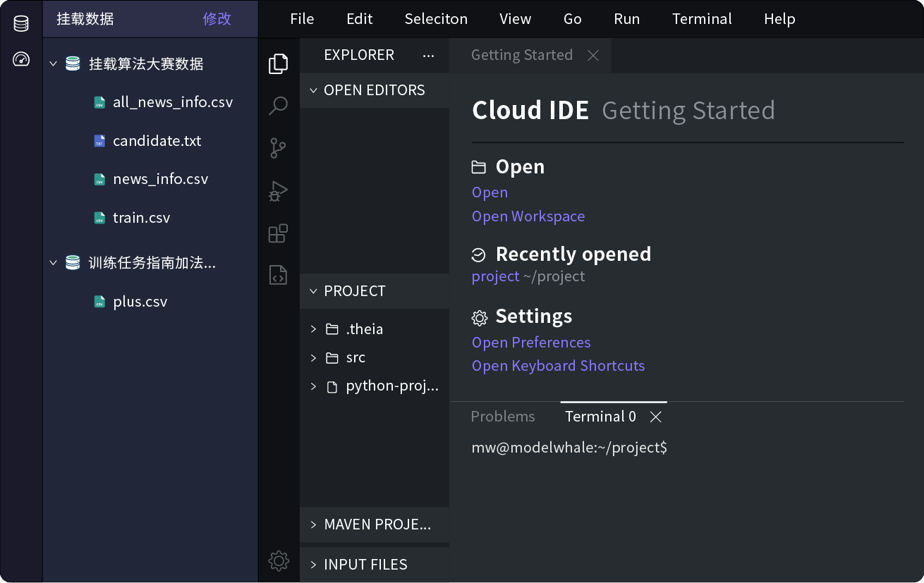Open the Terminal menu
924x583 pixels.
click(x=702, y=19)
